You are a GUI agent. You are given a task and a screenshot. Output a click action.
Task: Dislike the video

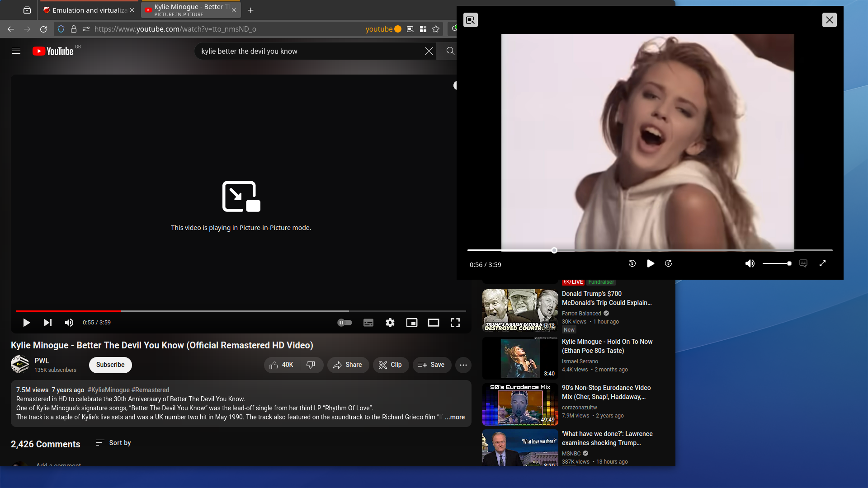(311, 365)
